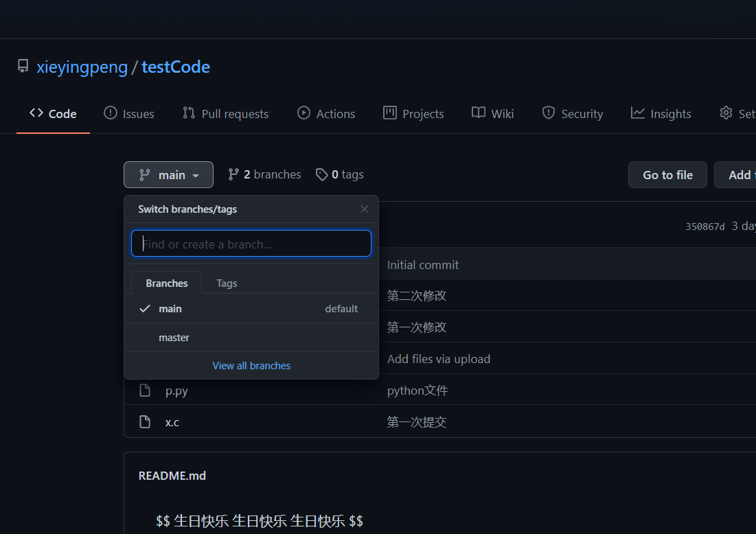Open the Issues tab

128,114
